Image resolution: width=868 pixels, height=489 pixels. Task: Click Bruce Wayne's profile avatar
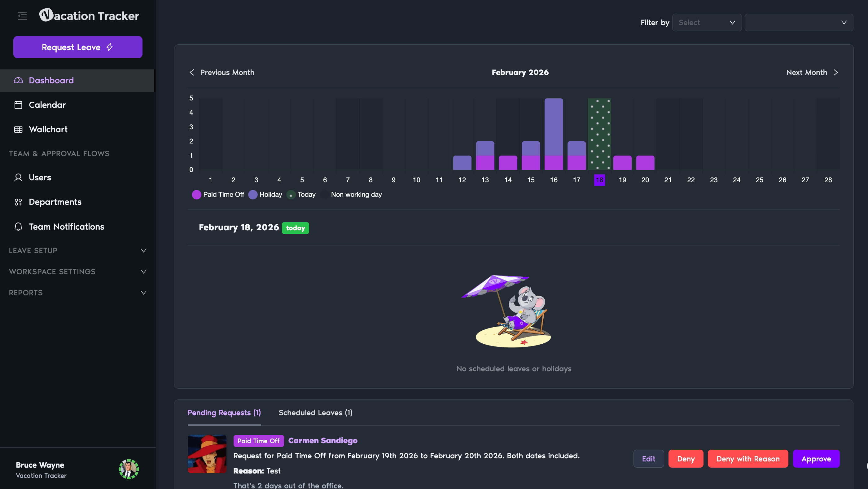[129, 469]
